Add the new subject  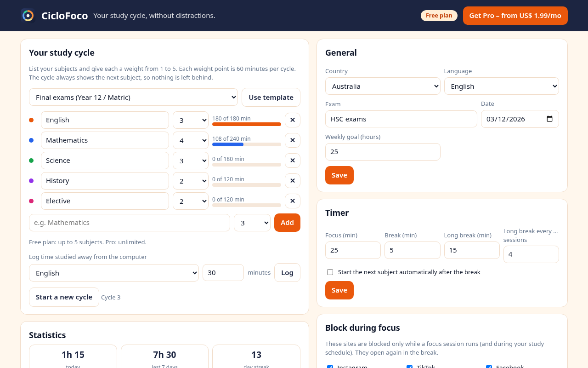click(287, 223)
